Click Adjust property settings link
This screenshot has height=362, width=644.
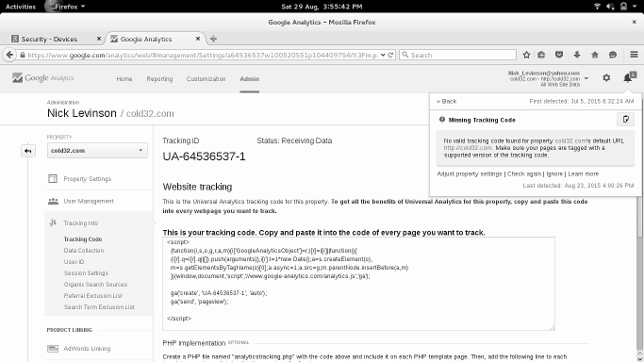470,173
